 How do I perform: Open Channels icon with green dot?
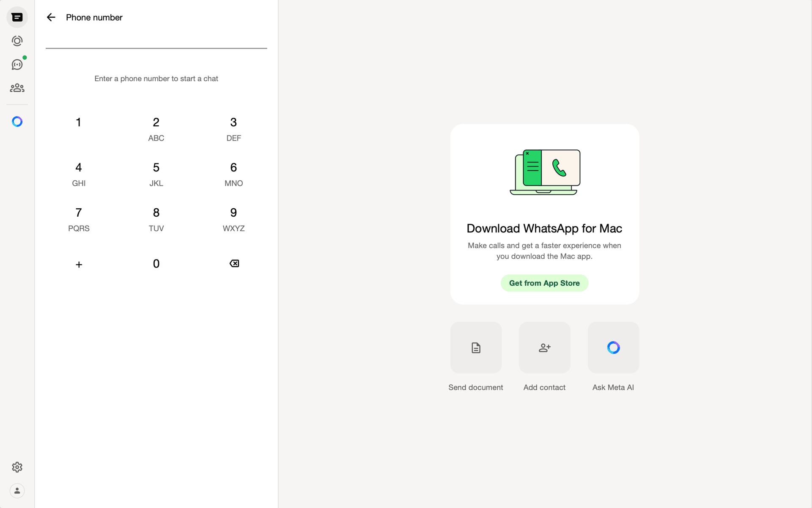17,64
